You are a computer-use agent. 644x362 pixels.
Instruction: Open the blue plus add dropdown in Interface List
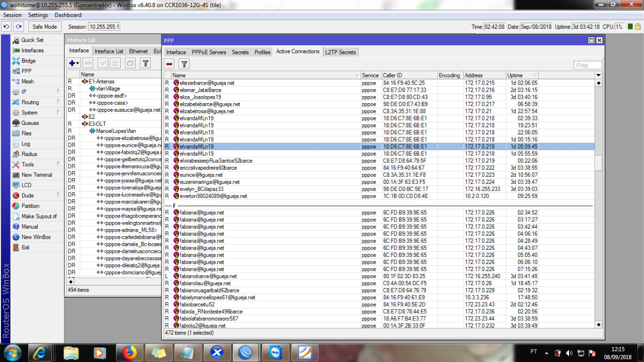73,63
